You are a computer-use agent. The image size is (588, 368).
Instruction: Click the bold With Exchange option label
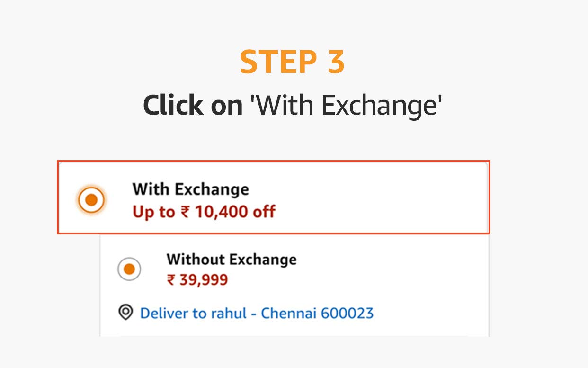coord(190,189)
